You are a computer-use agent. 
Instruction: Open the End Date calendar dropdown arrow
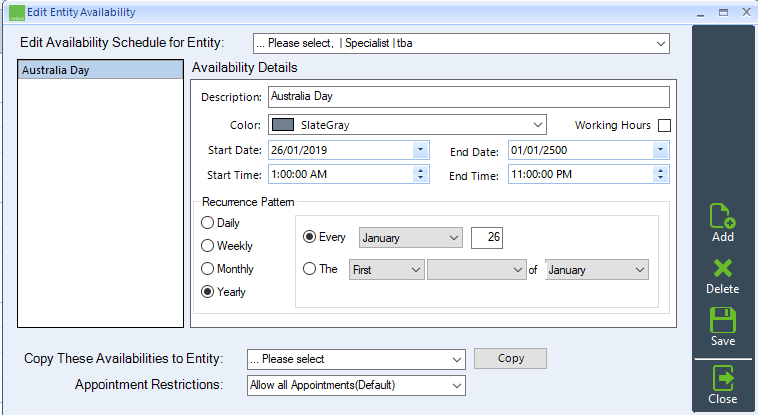[x=660, y=150]
